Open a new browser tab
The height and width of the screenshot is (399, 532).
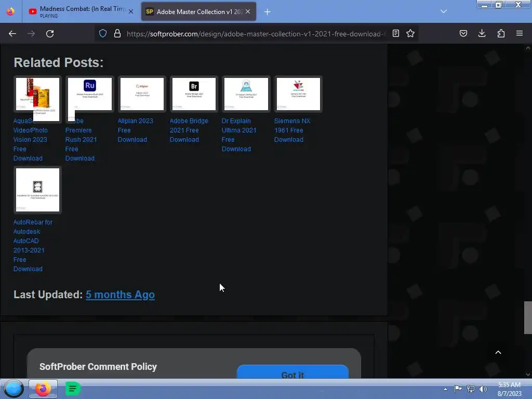coord(268,12)
